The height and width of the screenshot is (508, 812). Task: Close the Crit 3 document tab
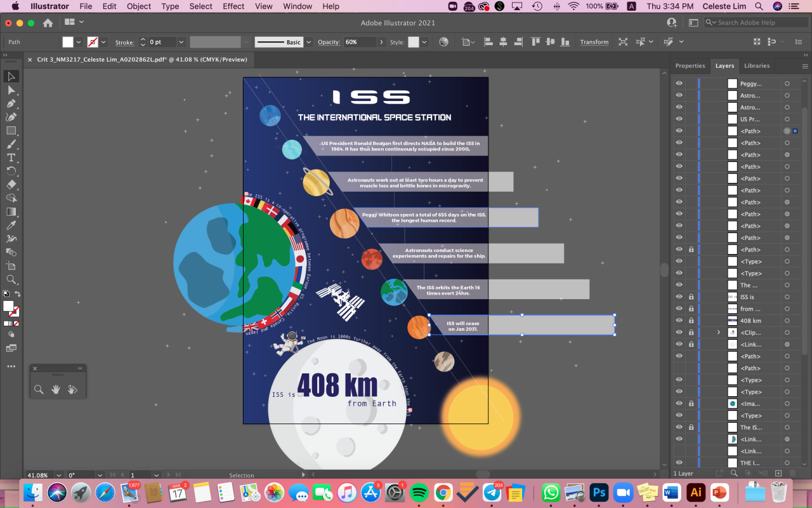point(30,60)
